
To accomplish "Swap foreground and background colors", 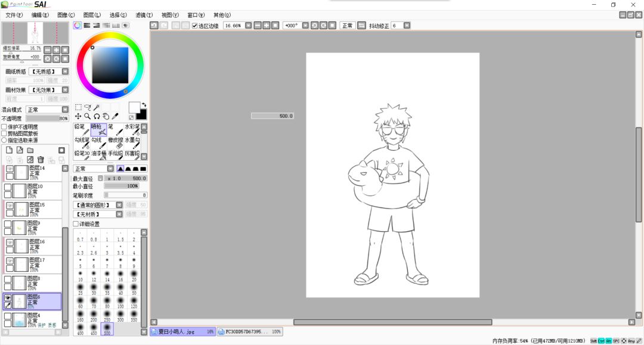I will [144, 105].
